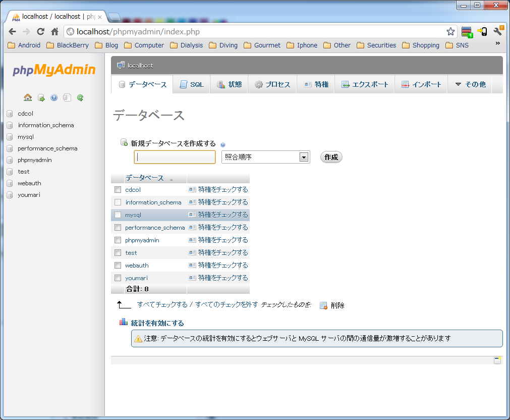Select information_schema in sidebar list

coord(46,125)
